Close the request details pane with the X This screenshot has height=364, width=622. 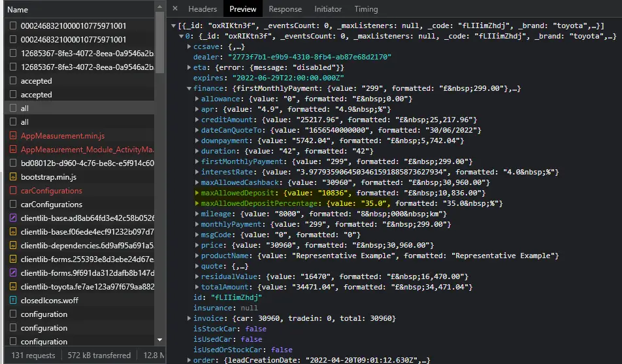click(175, 8)
